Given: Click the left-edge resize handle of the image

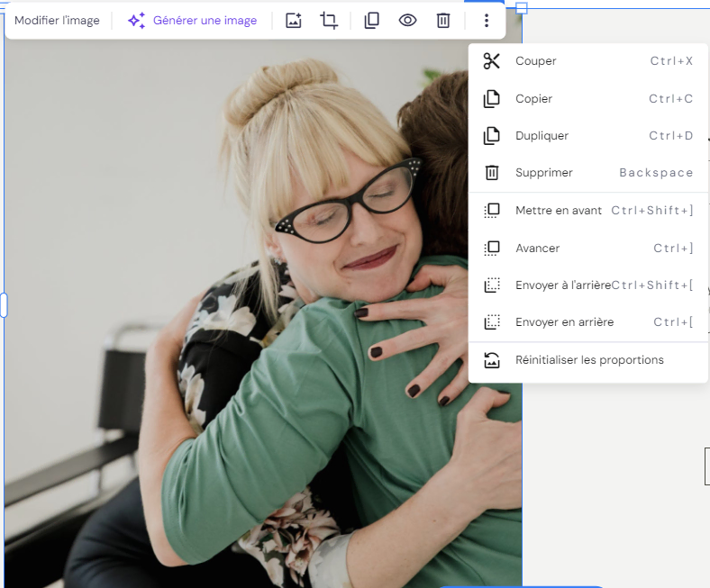Looking at the screenshot, I should tap(4, 305).
